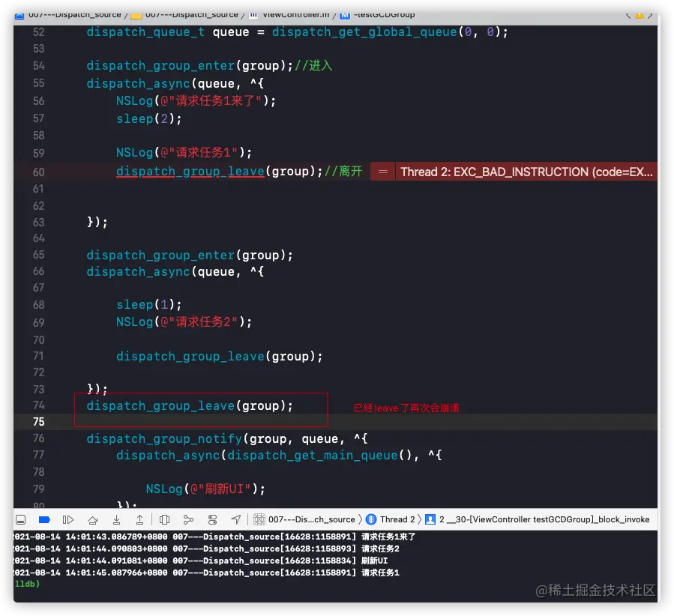Open the -testGCDGroup method breadcrumb
The width and height of the screenshot is (674, 616).
point(377,15)
